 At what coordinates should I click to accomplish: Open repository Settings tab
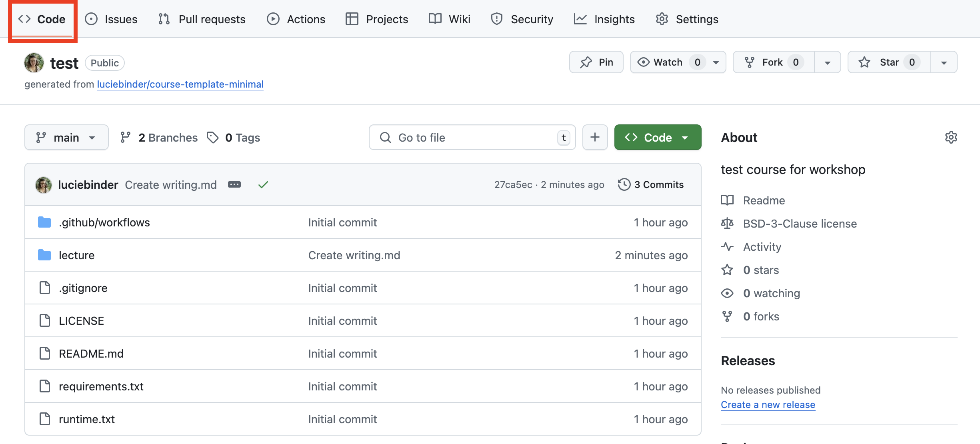687,19
